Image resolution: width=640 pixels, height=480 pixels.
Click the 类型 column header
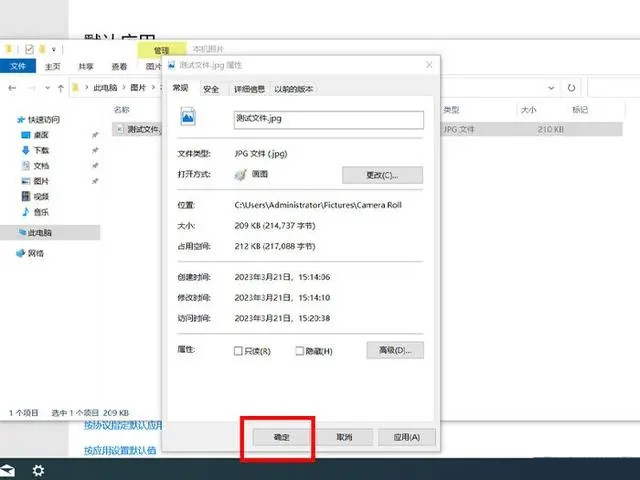click(x=451, y=109)
